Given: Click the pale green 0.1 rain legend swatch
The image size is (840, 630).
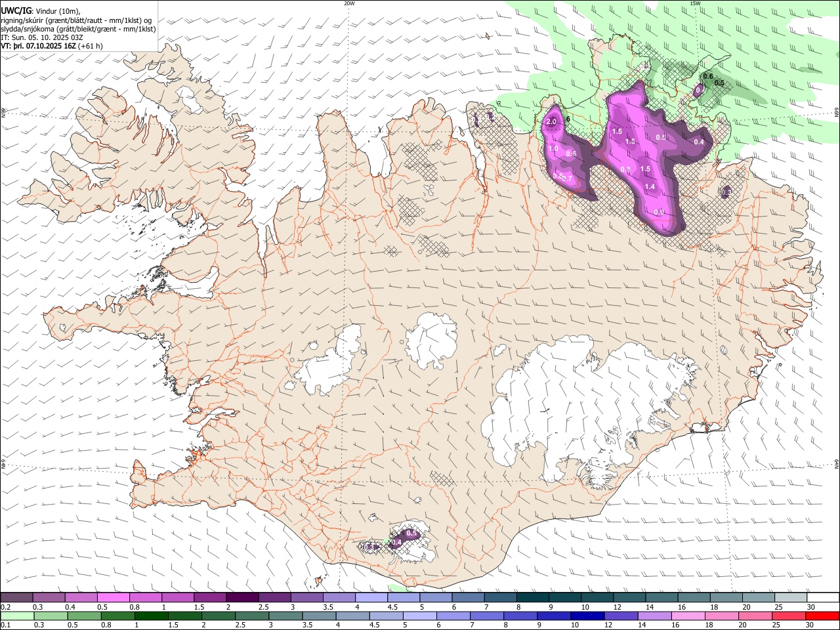Looking at the screenshot, I should (17, 616).
